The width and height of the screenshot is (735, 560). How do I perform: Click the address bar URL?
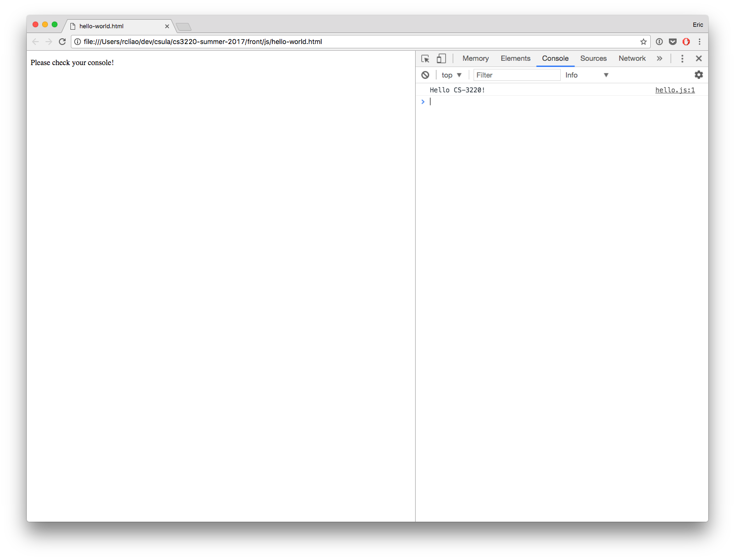203,42
